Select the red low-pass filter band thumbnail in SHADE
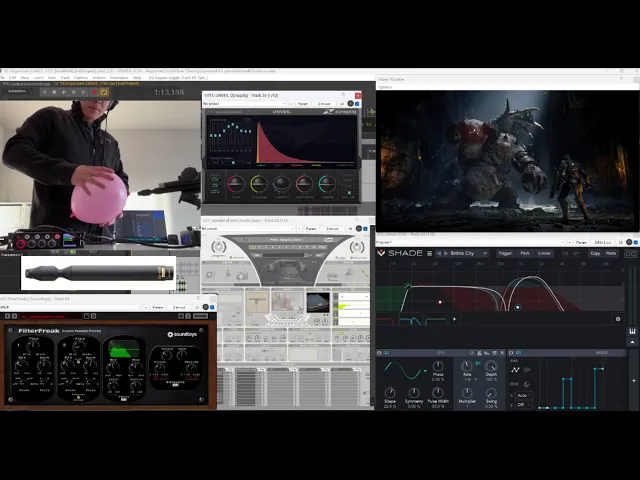640x480 pixels. 386,320
